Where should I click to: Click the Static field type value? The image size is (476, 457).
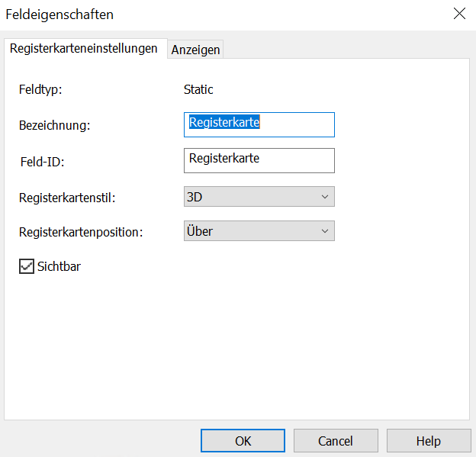click(198, 89)
